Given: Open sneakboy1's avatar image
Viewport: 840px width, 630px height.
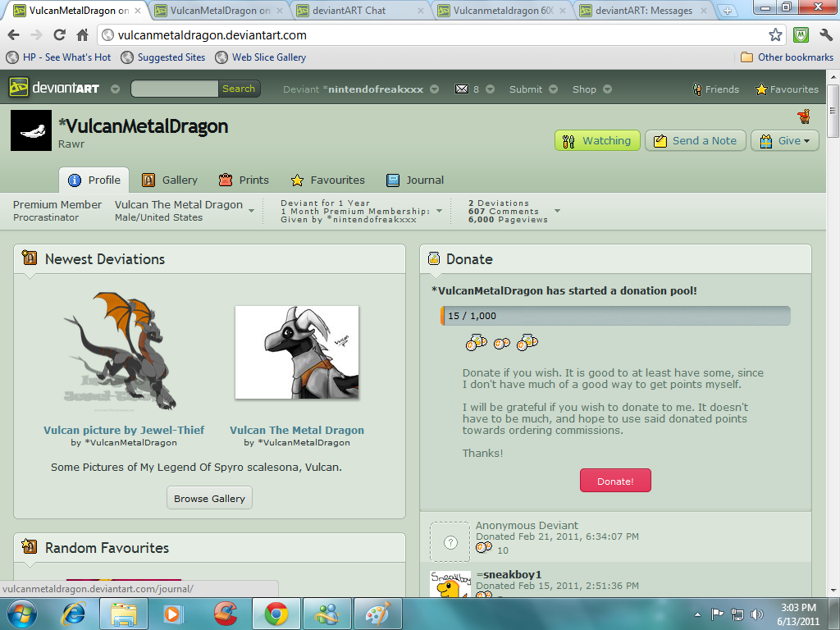Looking at the screenshot, I should [450, 584].
